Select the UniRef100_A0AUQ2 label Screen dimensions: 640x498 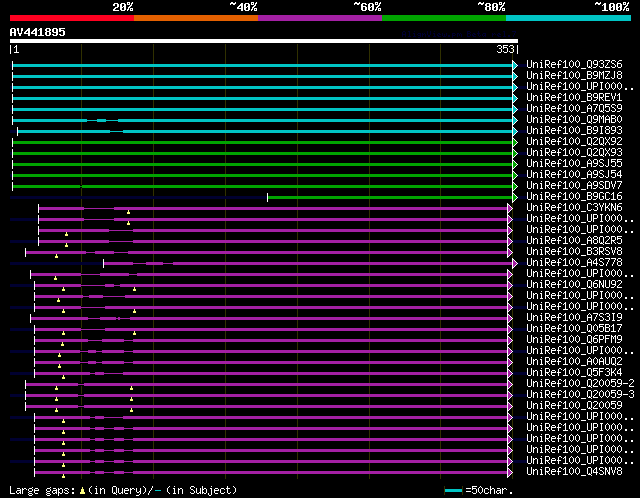point(574,362)
